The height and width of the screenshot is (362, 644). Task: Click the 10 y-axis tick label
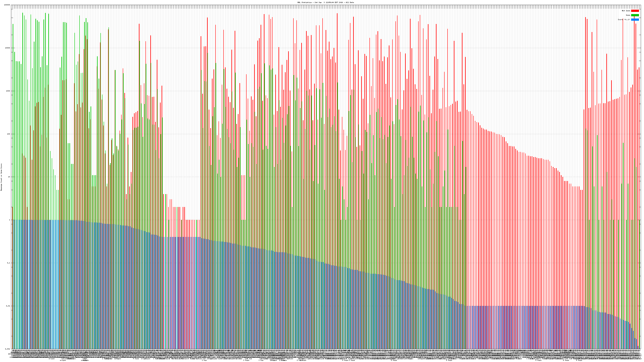(x=9, y=177)
